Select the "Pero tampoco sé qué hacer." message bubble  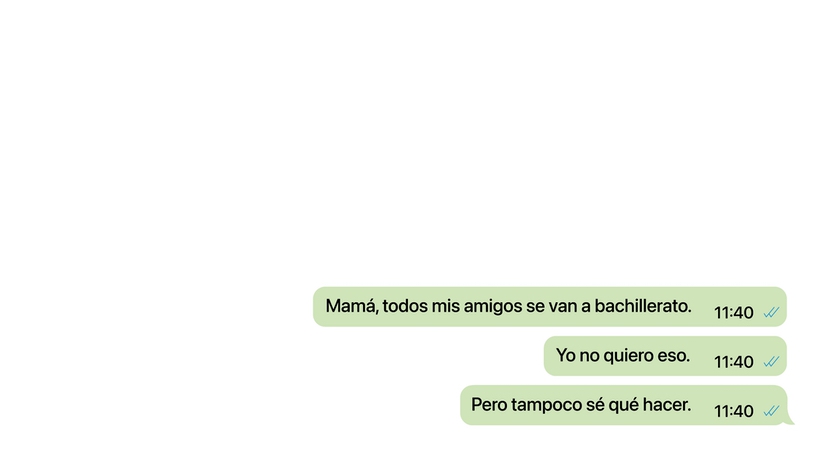coord(623,405)
